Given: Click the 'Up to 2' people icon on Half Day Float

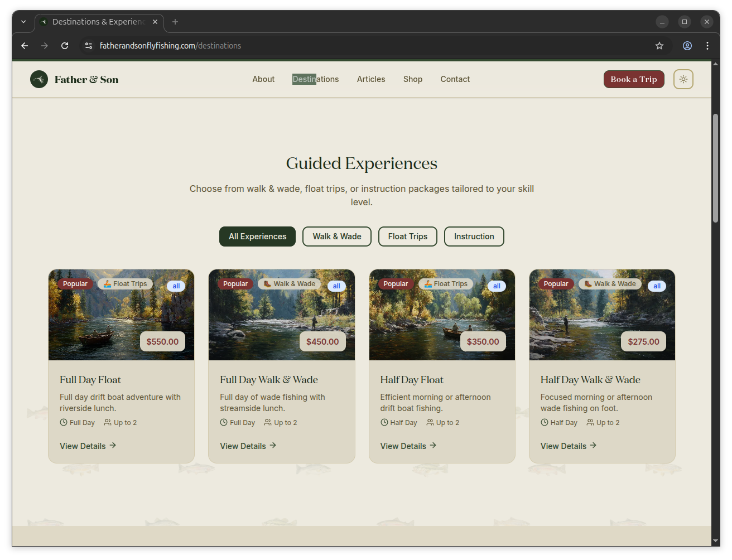Looking at the screenshot, I should 430,422.
